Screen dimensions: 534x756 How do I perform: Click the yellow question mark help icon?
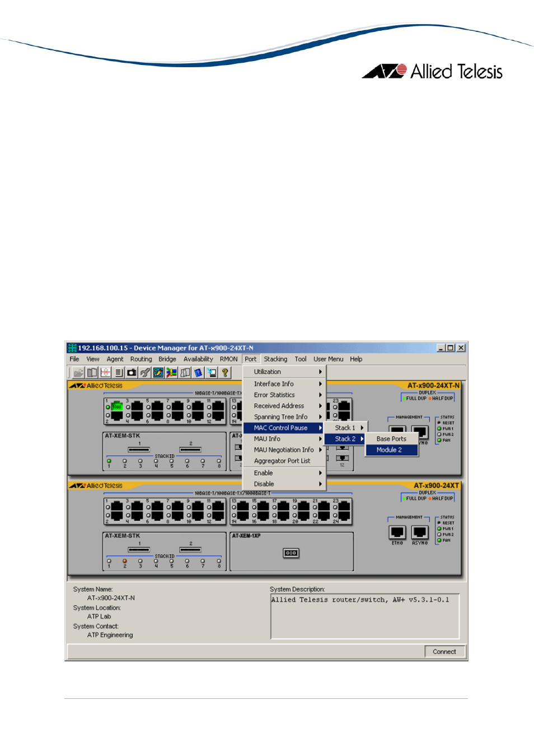pyautogui.click(x=225, y=372)
